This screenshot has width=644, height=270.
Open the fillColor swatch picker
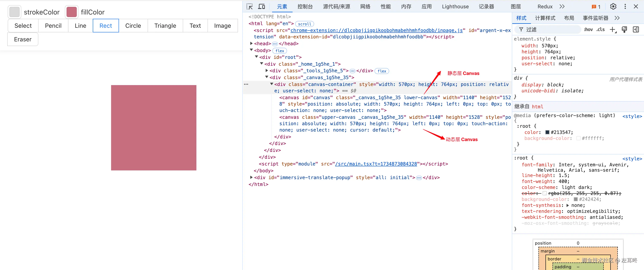pos(71,12)
